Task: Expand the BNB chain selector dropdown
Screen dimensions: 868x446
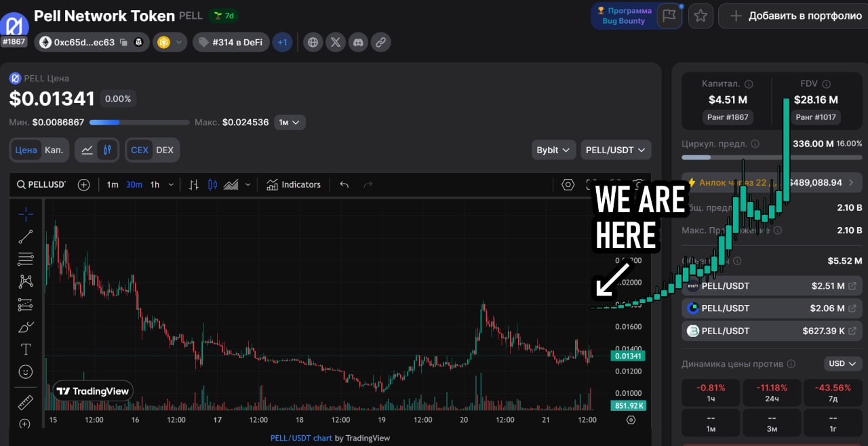Action: [170, 42]
